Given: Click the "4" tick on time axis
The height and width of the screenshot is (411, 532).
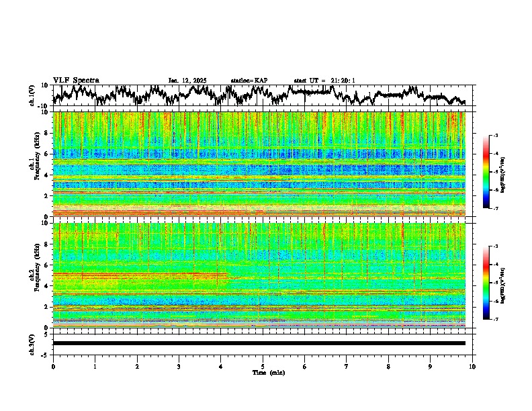Looking at the screenshot, I should point(221,367).
